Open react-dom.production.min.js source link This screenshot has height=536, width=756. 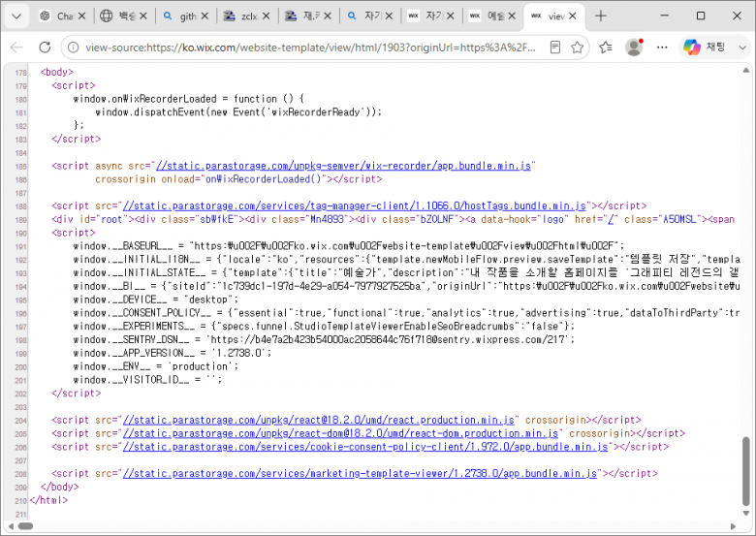click(340, 433)
